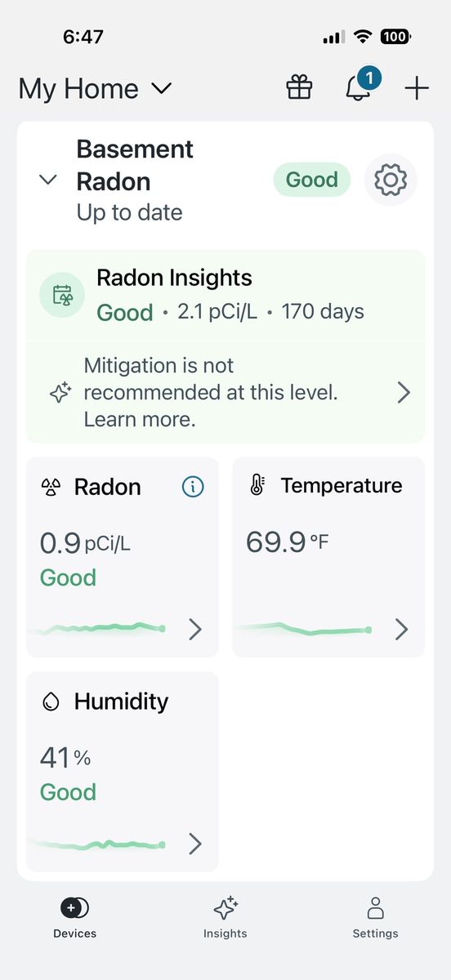
Task: Switch to the Settings tab
Action: [376, 917]
